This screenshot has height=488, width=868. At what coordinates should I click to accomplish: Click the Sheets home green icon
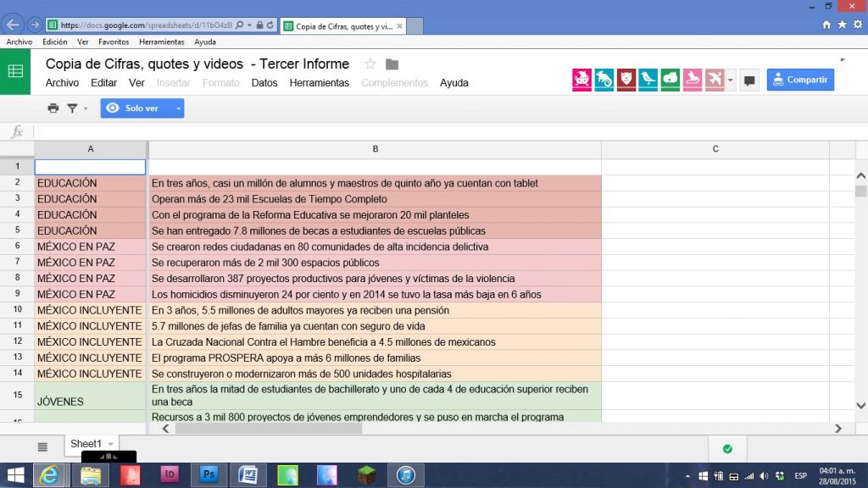tap(15, 71)
